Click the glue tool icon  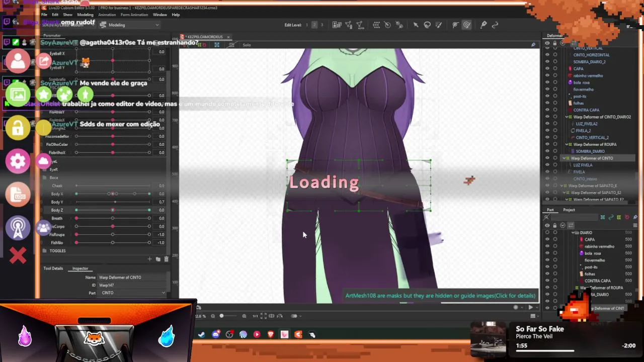[x=399, y=25]
